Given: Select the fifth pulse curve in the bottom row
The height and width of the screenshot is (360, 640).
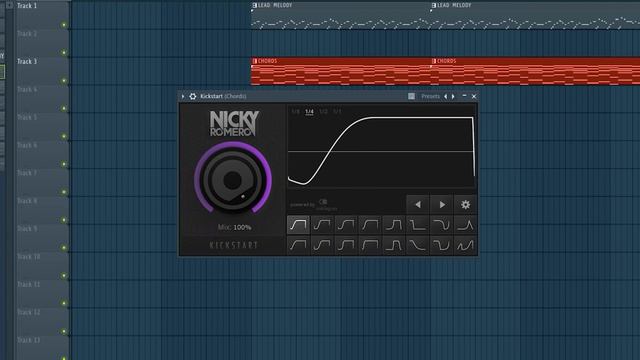Looking at the screenshot, I should [394, 245].
